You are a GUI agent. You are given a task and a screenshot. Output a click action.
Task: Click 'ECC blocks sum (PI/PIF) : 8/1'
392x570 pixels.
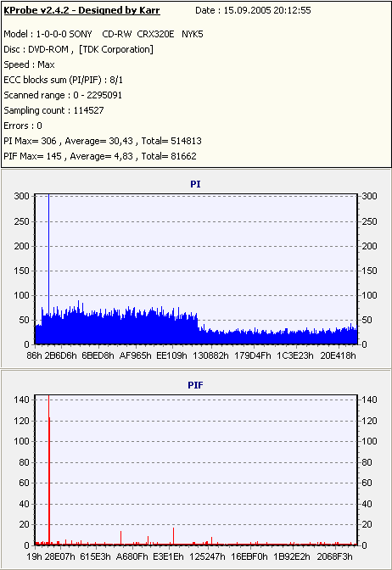pyautogui.click(x=64, y=80)
